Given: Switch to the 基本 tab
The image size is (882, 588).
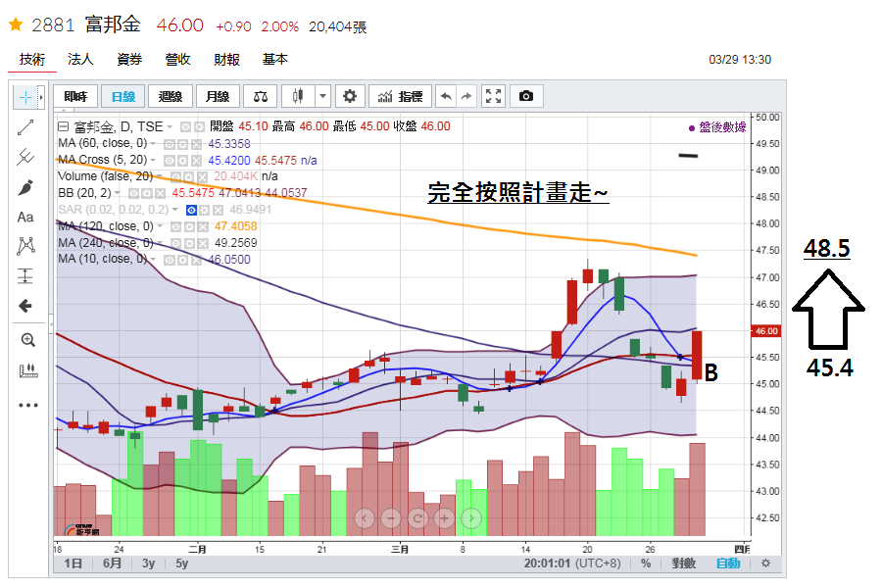Looking at the screenshot, I should (x=275, y=60).
